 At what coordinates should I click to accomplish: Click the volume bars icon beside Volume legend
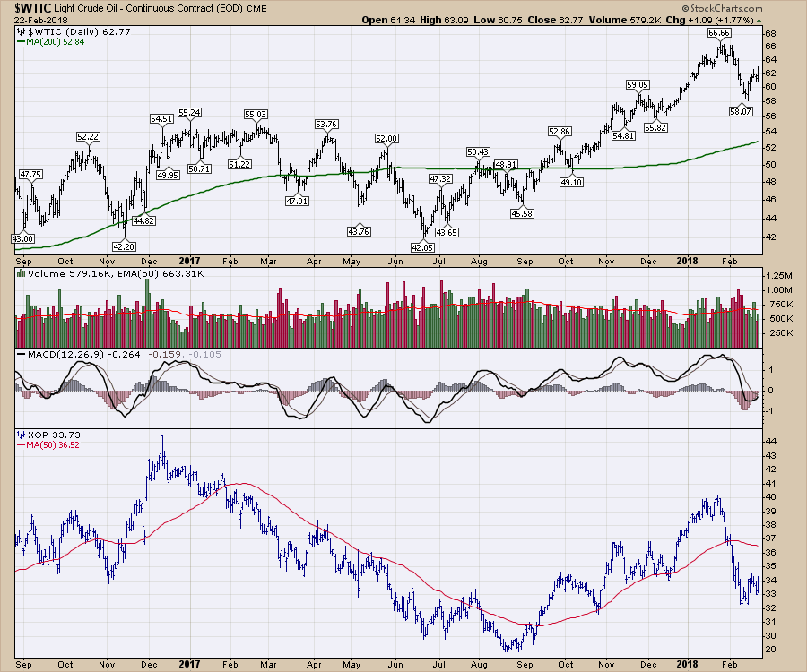[x=21, y=273]
